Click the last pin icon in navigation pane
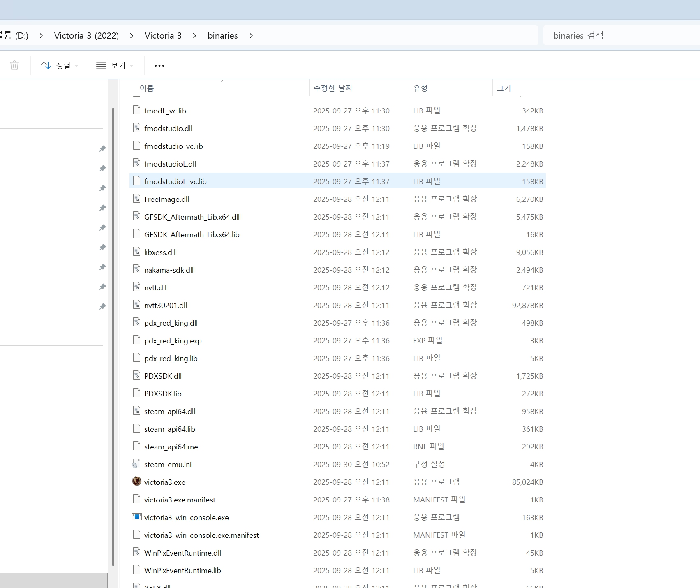700x588 pixels. click(102, 306)
